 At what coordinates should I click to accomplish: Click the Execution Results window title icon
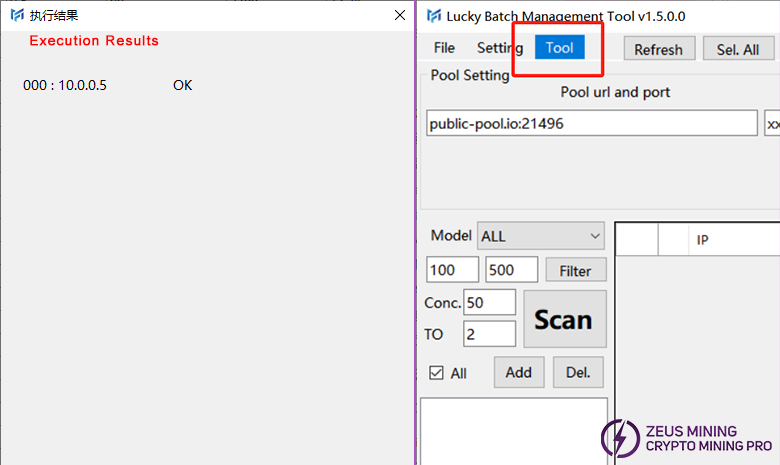click(15, 16)
